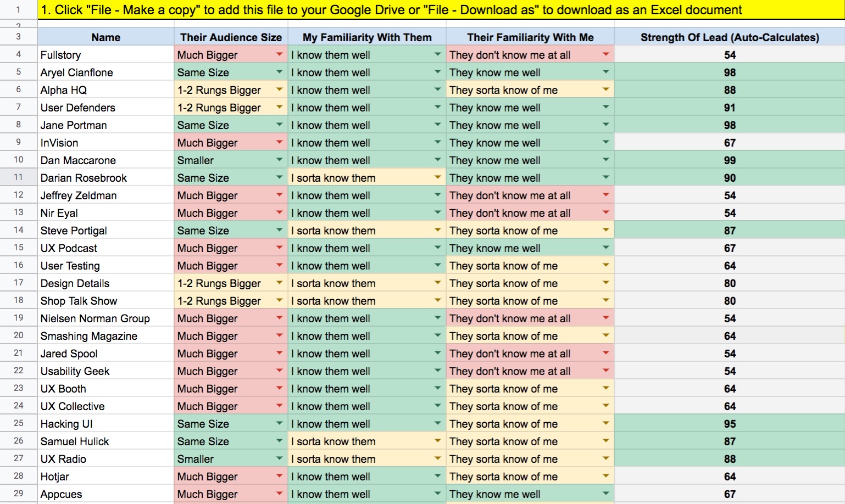845x504 pixels.
Task: Click the 'Jane Portman' name cell
Action: [x=105, y=125]
